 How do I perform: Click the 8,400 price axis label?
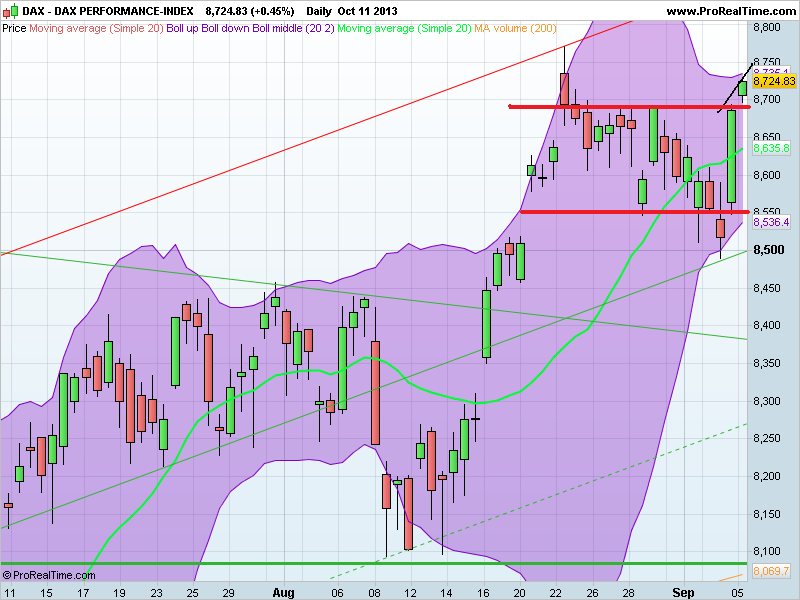tap(767, 325)
